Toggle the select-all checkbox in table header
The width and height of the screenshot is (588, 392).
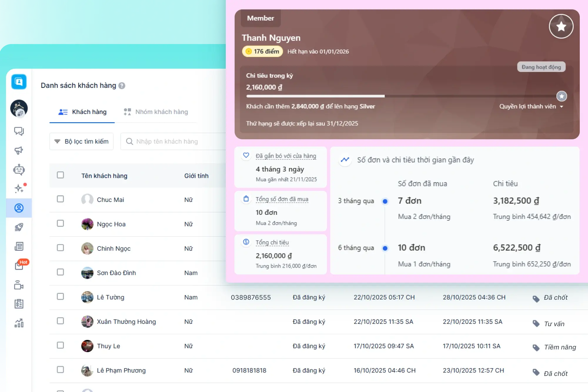tap(60, 175)
